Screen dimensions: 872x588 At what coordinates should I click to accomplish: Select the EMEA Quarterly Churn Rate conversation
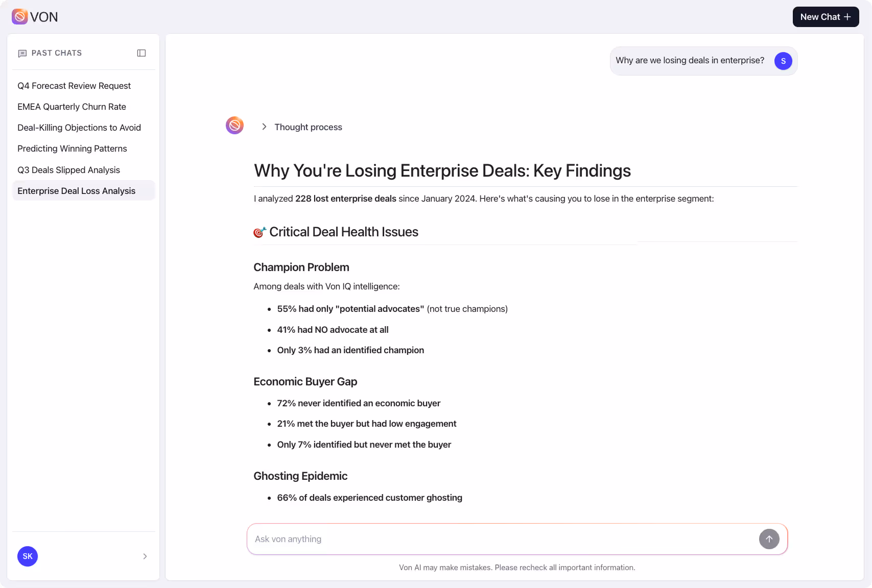[x=72, y=107]
